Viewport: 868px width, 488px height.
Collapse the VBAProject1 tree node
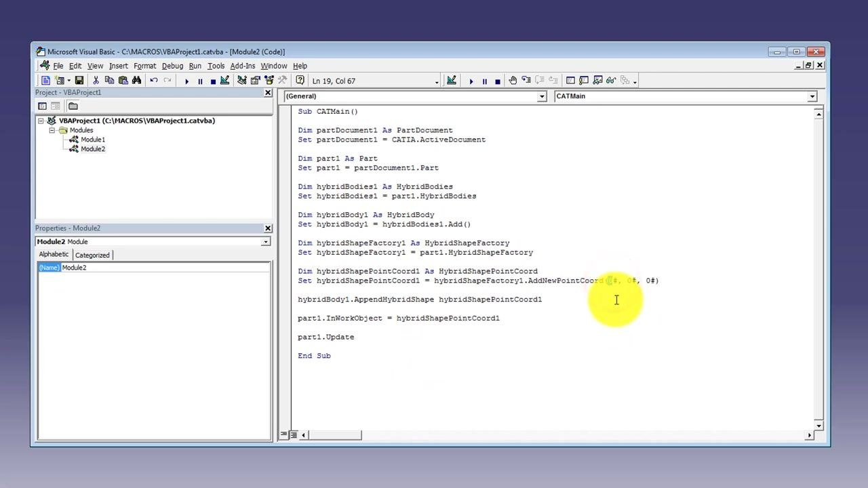41,121
